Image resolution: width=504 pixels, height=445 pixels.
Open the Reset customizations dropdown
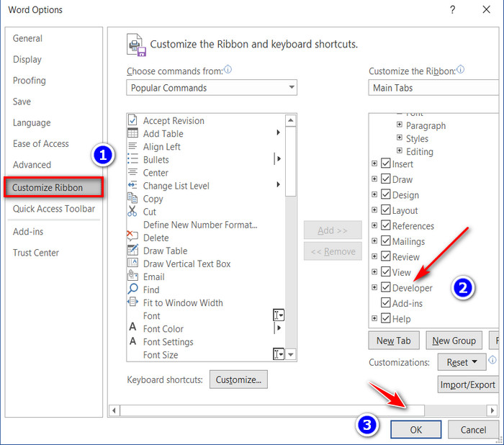pyautogui.click(x=462, y=362)
